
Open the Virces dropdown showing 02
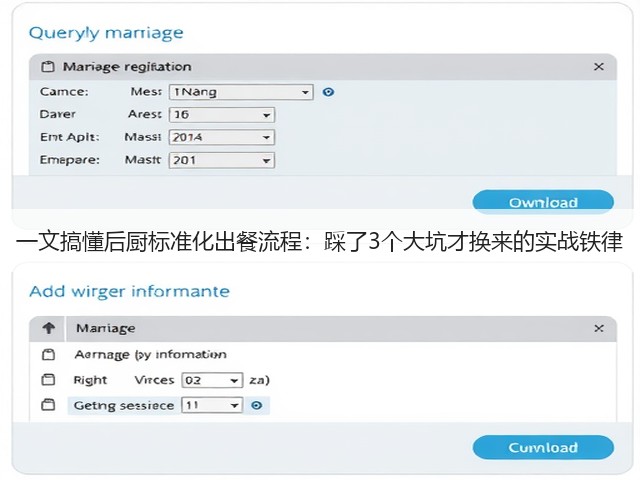point(212,380)
